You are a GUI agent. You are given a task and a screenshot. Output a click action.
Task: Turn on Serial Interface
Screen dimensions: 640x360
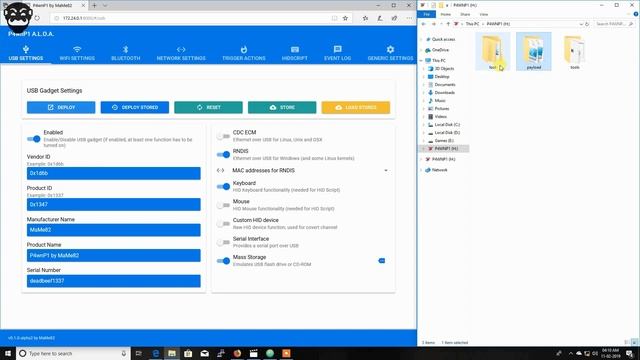point(223,242)
